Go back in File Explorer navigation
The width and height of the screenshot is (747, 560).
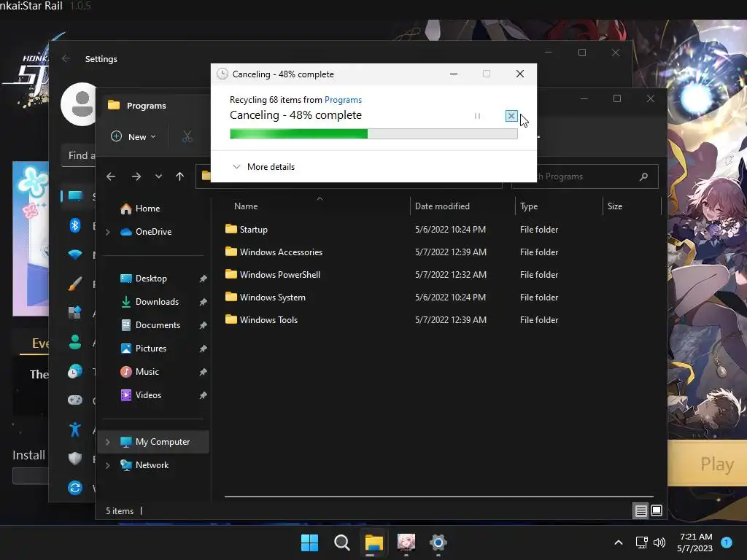point(111,176)
